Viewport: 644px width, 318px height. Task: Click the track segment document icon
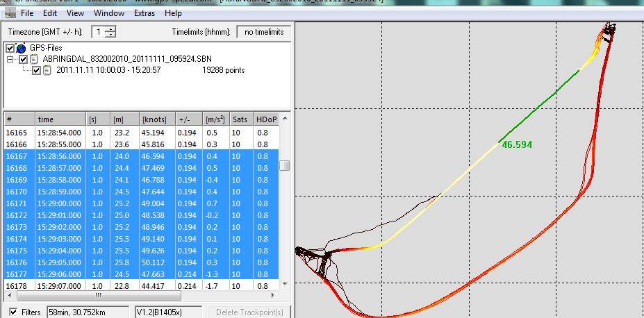pyautogui.click(x=47, y=70)
